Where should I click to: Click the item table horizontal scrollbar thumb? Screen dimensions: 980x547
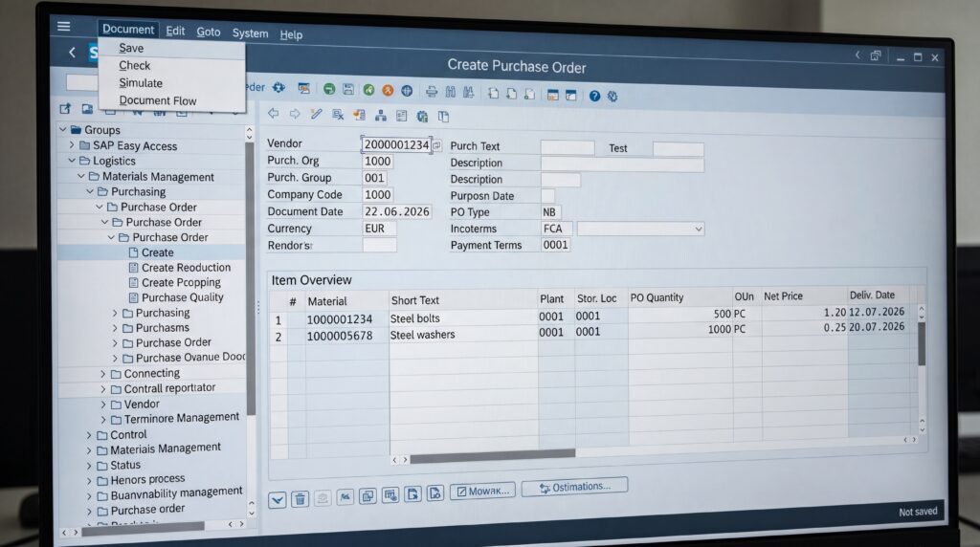[x=492, y=456]
